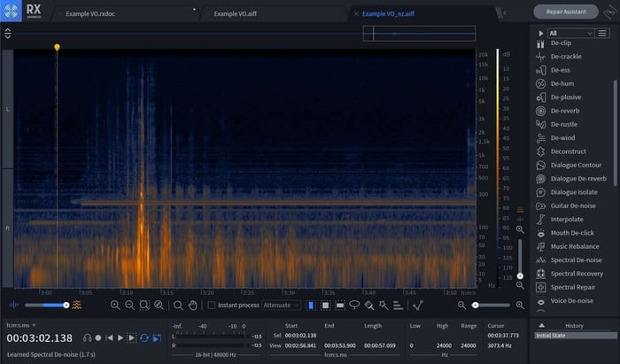Screen dimensions: 620x364
Task: Open the De-rustle module
Action: click(564, 125)
